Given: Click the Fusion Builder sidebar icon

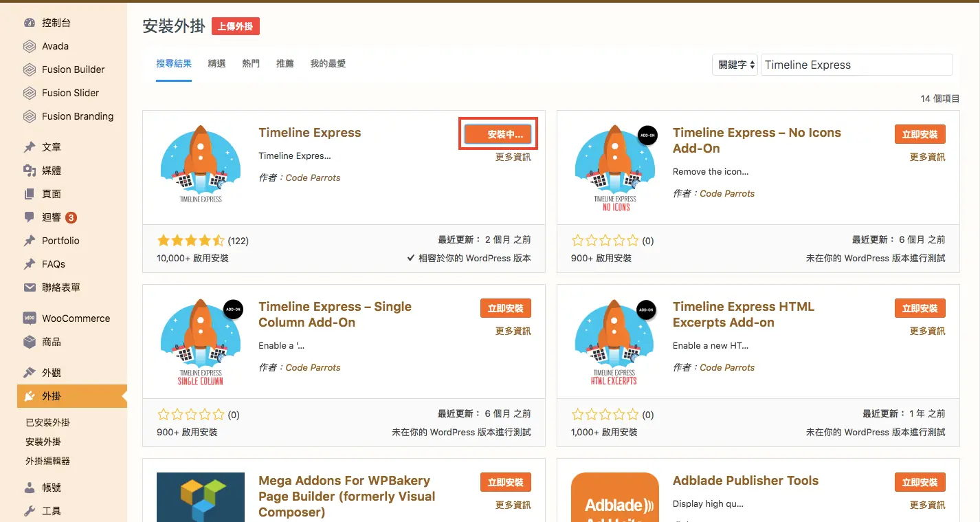Looking at the screenshot, I should [x=30, y=69].
